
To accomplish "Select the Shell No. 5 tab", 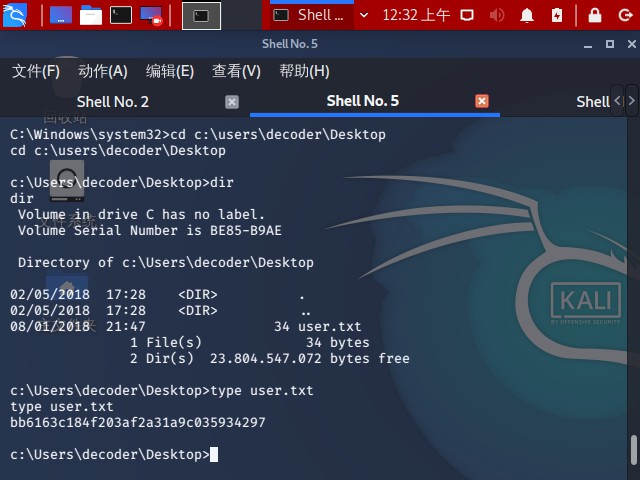I will (x=362, y=101).
